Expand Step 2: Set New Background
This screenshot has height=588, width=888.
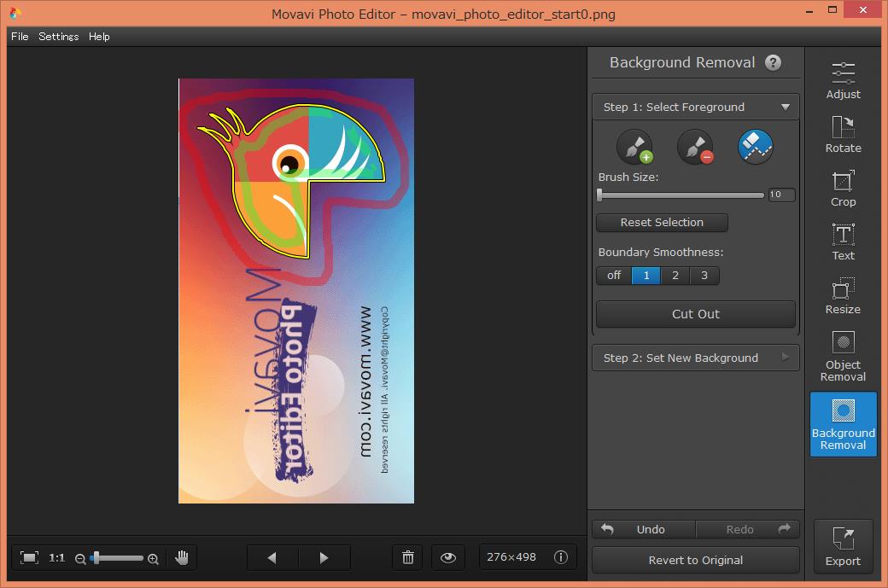pyautogui.click(x=696, y=358)
